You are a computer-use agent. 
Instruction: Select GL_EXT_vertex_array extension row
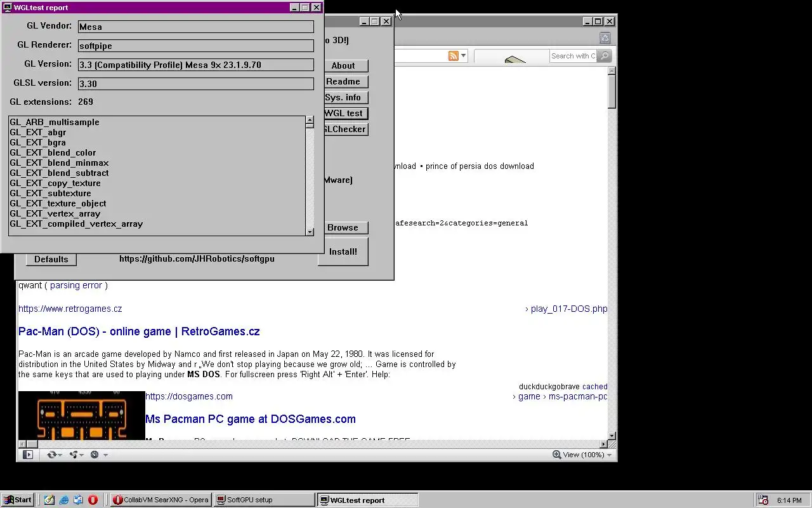157,213
